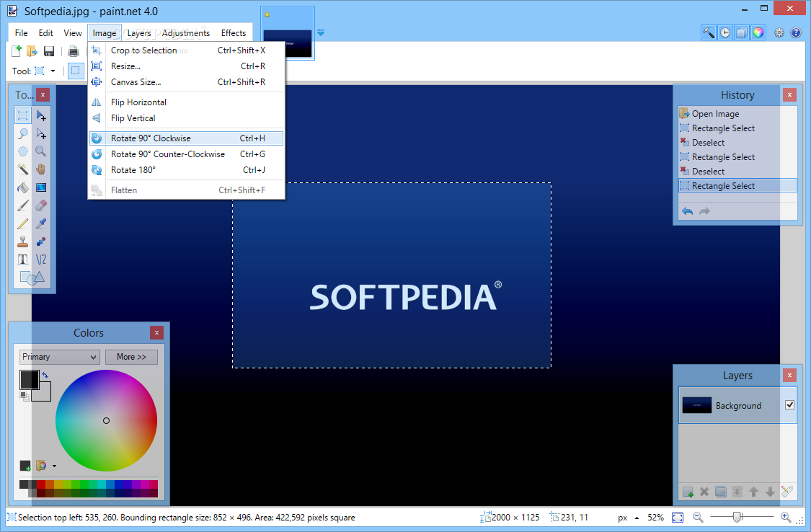Select the Text tool
This screenshot has width=811, height=532.
pos(23,259)
